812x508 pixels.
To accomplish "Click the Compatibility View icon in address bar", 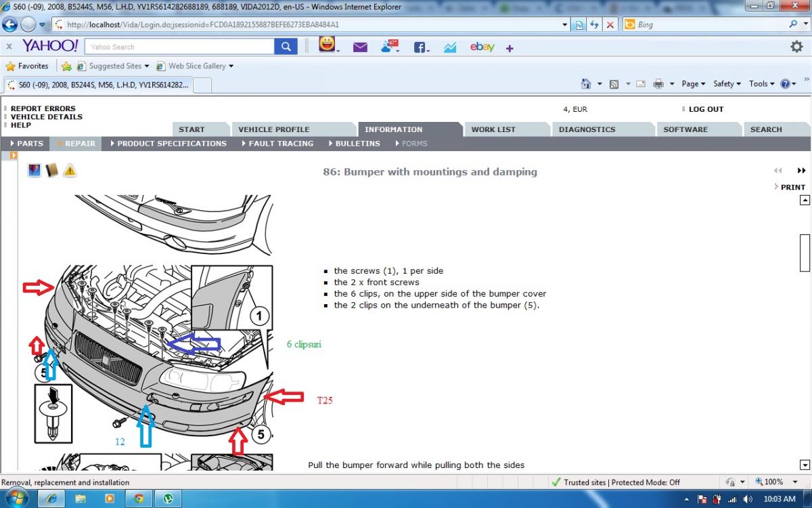I will click(x=580, y=25).
